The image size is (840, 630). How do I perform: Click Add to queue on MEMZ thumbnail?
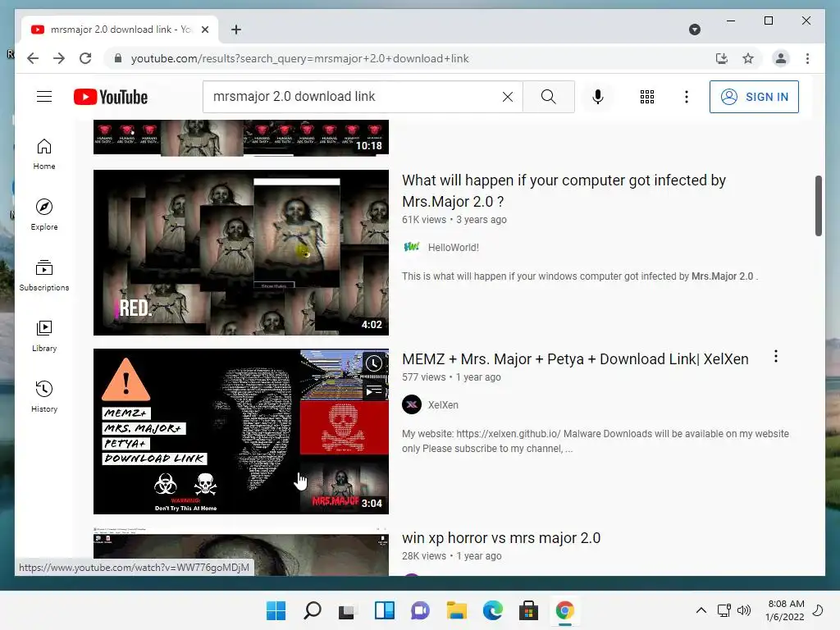[373, 391]
